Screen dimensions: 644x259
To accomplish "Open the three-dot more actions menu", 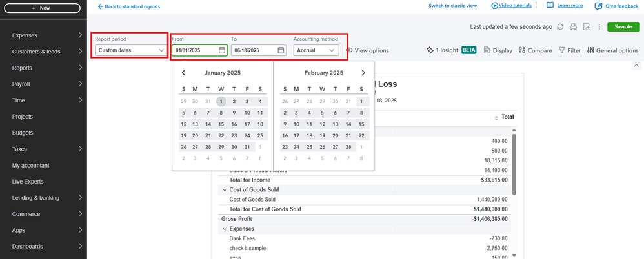I will [x=598, y=27].
